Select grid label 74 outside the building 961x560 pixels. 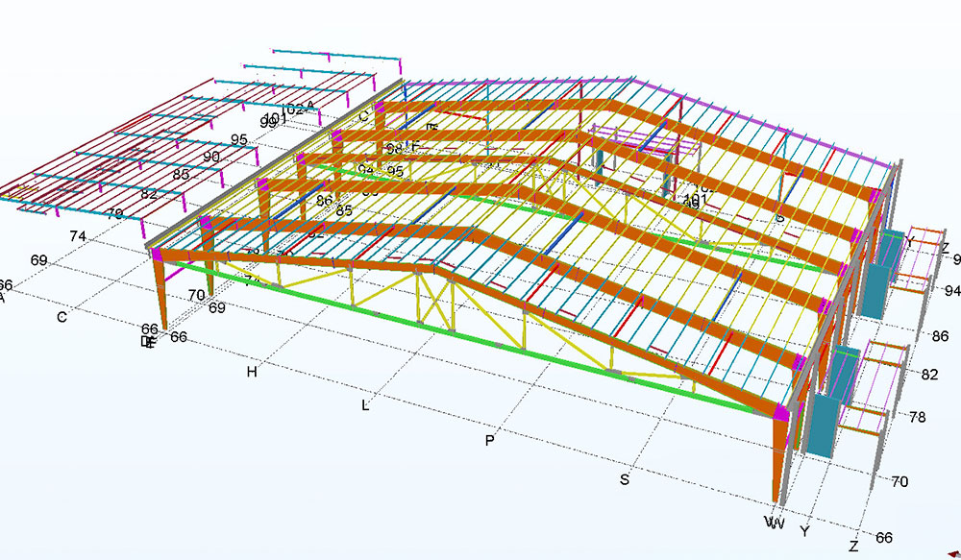79,235
